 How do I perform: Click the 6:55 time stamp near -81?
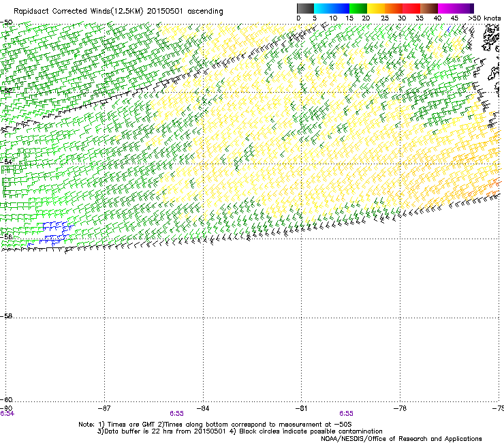[346, 414]
